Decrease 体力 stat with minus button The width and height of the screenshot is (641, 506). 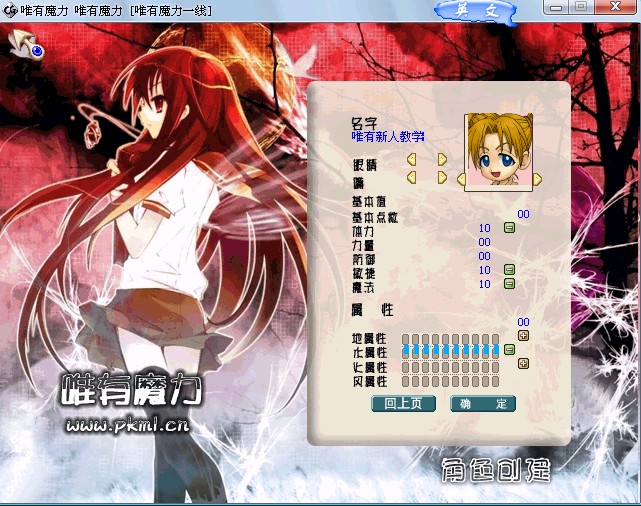509,228
